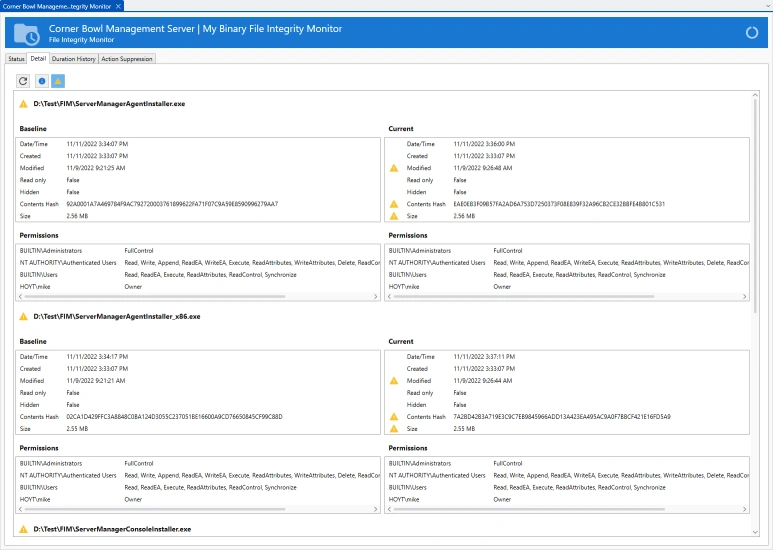Click current hash starting 7A2BD42B3A

562,417
